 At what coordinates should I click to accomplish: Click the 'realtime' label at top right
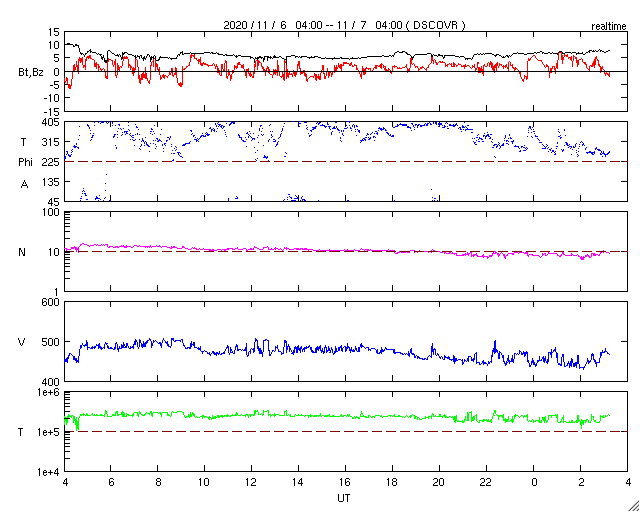[608, 24]
